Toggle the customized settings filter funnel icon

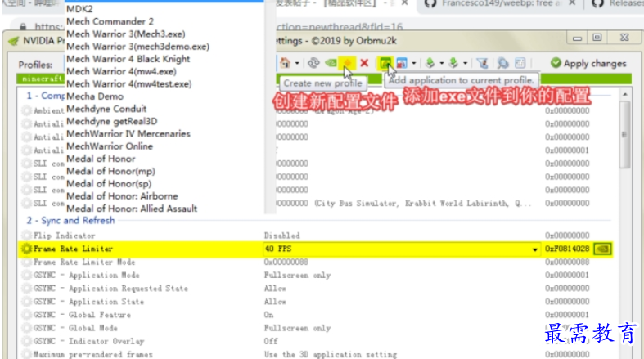pos(482,63)
